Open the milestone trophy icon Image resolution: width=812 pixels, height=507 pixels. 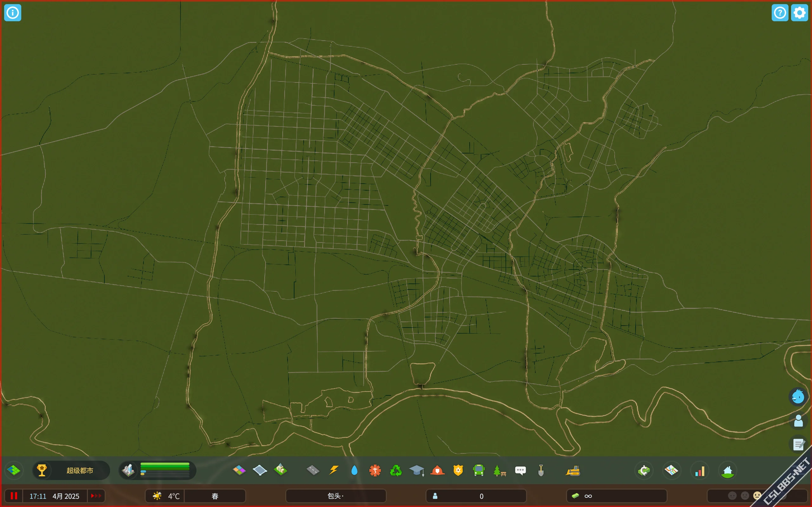pyautogui.click(x=42, y=470)
